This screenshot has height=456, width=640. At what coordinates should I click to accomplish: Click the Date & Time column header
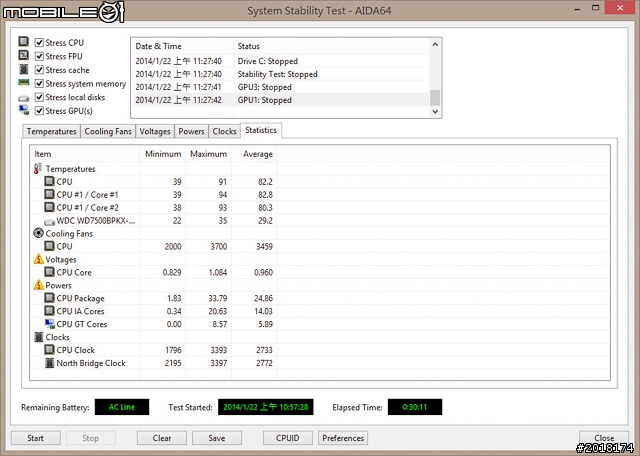click(x=182, y=46)
